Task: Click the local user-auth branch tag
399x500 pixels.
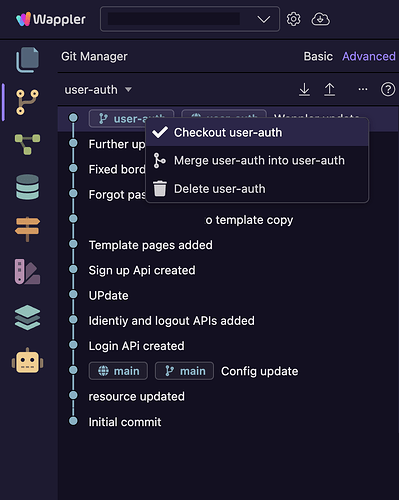Action: click(x=117, y=118)
